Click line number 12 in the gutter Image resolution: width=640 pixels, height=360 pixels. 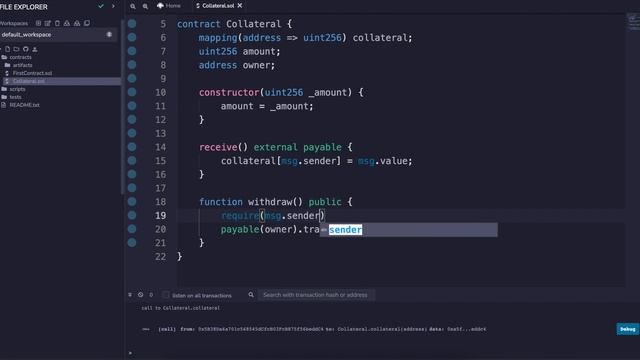coord(160,120)
